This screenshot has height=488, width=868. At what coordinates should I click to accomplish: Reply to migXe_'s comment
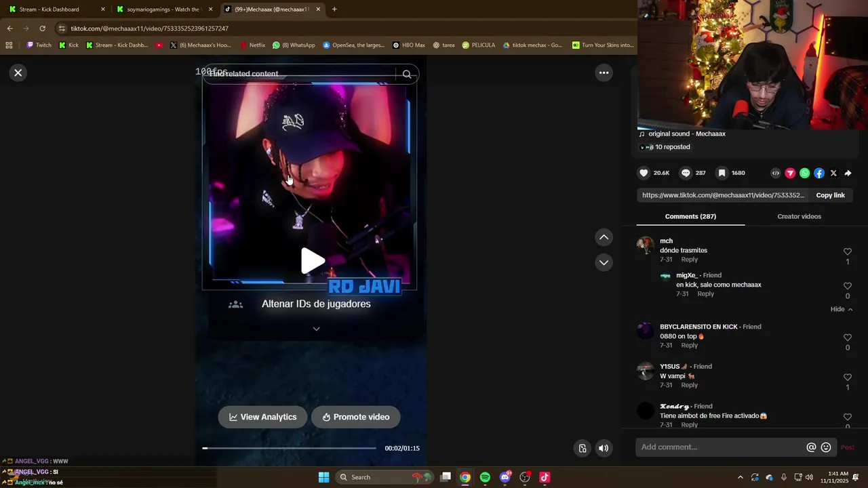[705, 293]
